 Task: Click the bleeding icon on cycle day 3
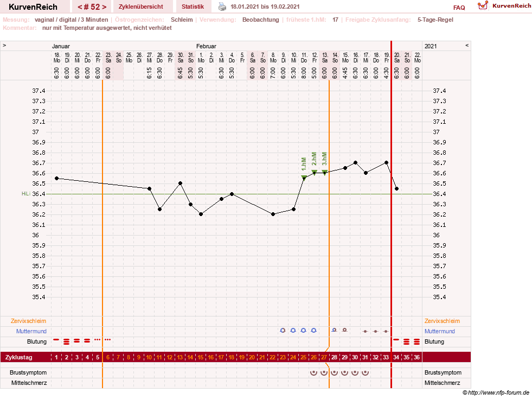pos(76,340)
